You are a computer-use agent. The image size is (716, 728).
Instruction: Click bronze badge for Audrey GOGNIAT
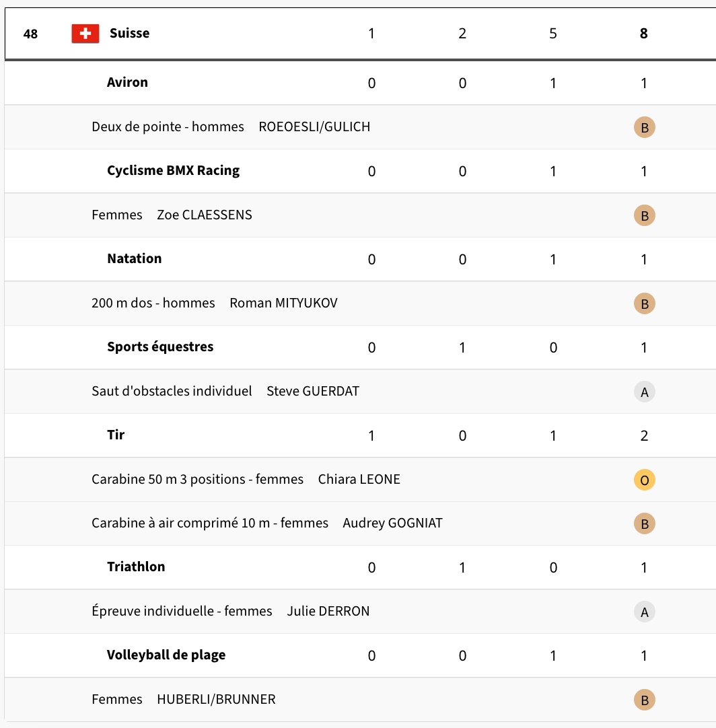(x=645, y=523)
